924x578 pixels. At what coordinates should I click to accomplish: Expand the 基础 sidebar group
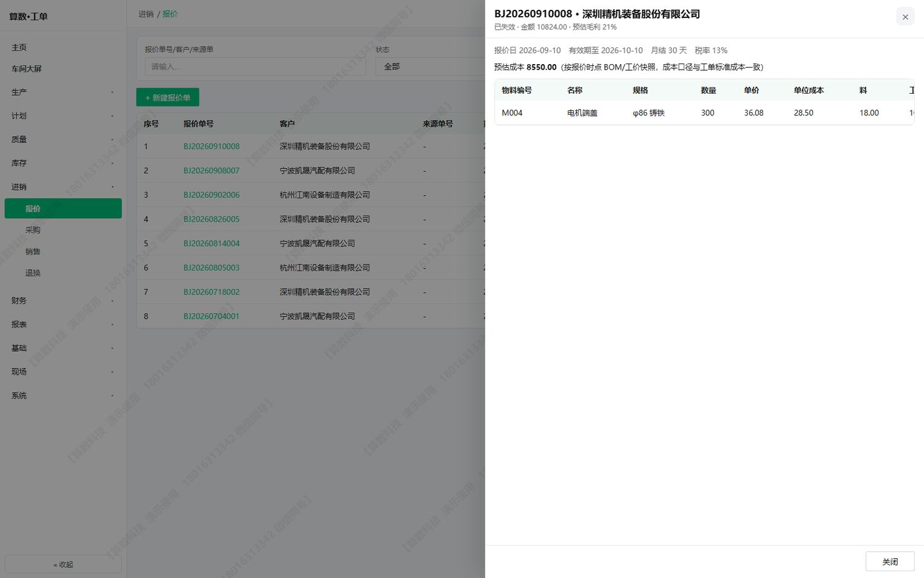pos(63,348)
